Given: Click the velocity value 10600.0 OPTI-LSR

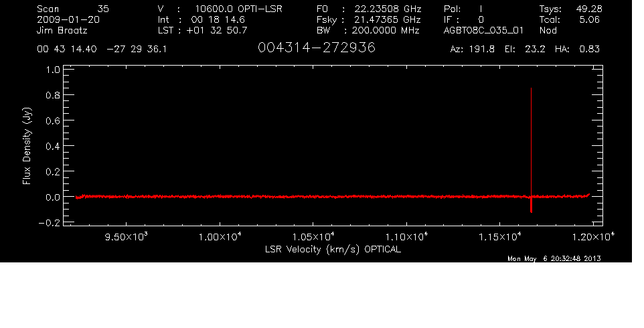Looking at the screenshot, I should [x=238, y=9].
